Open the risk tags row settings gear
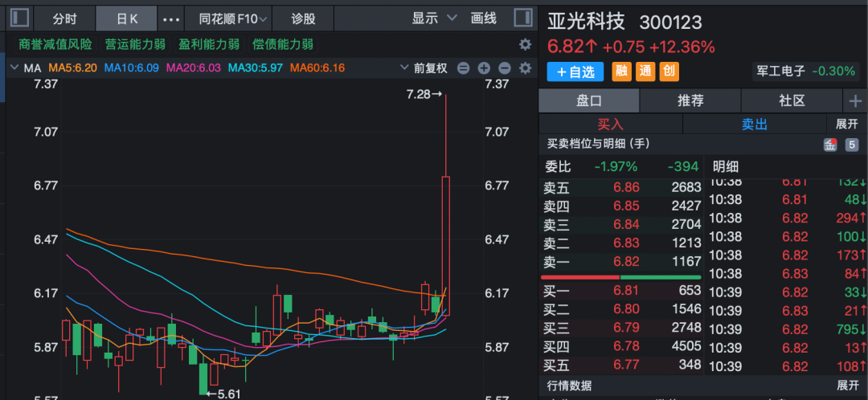The height and width of the screenshot is (400, 868). pos(525,44)
